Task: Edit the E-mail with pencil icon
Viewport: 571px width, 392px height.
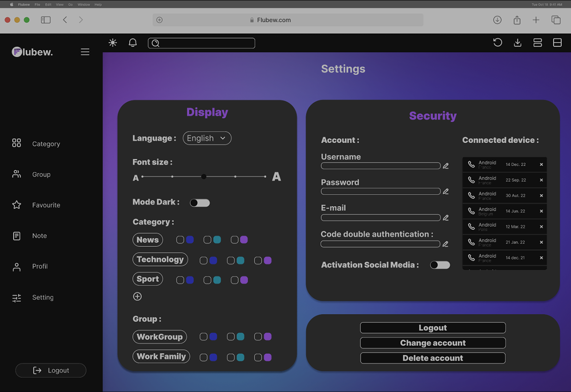Action: (446, 217)
